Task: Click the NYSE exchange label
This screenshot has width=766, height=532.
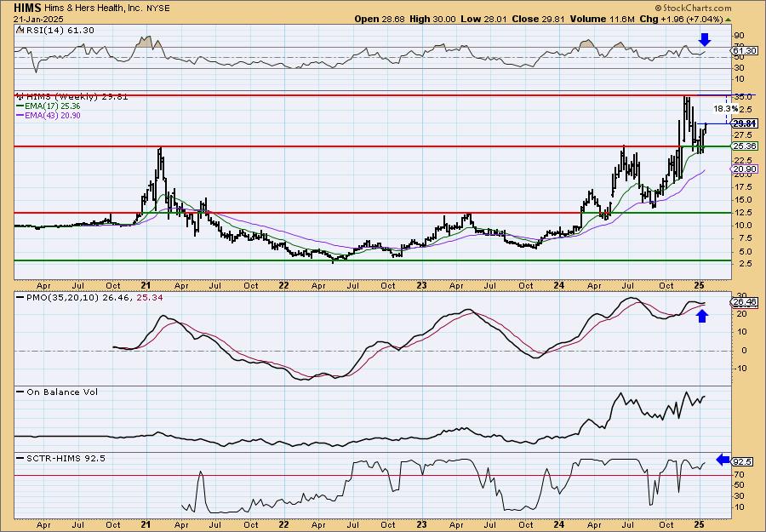Action: (x=157, y=9)
